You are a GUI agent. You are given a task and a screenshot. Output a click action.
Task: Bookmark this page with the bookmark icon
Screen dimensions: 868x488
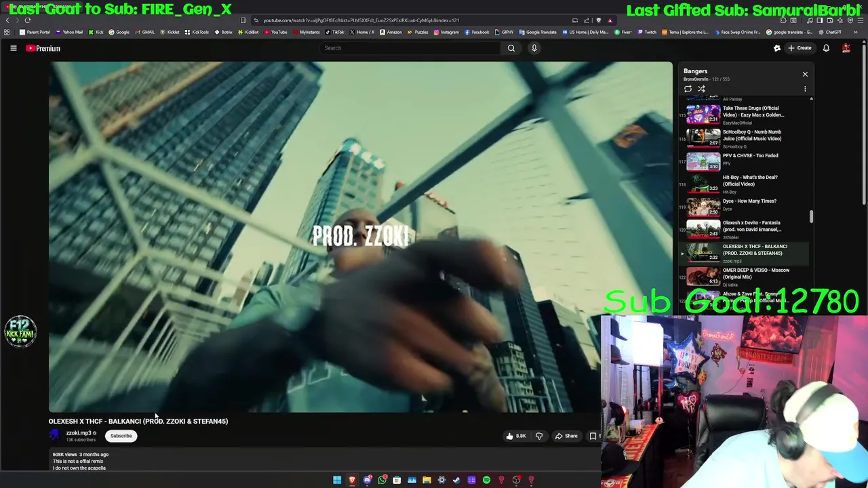(243, 20)
